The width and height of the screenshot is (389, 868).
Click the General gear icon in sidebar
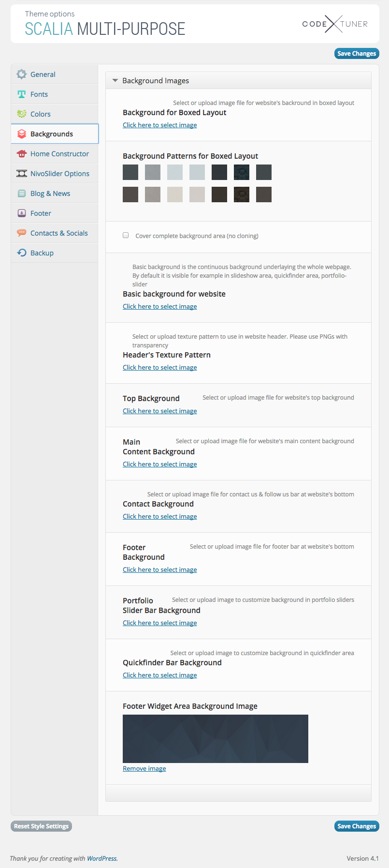pos(21,75)
